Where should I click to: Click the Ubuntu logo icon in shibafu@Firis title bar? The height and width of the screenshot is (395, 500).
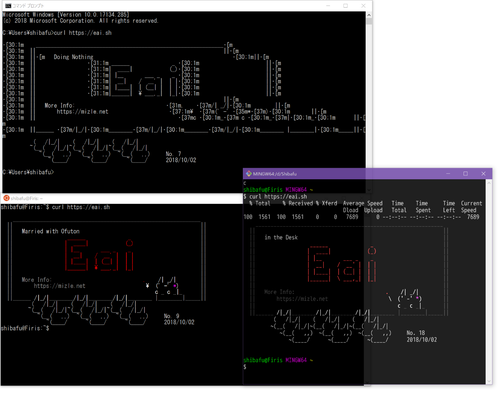point(6,198)
